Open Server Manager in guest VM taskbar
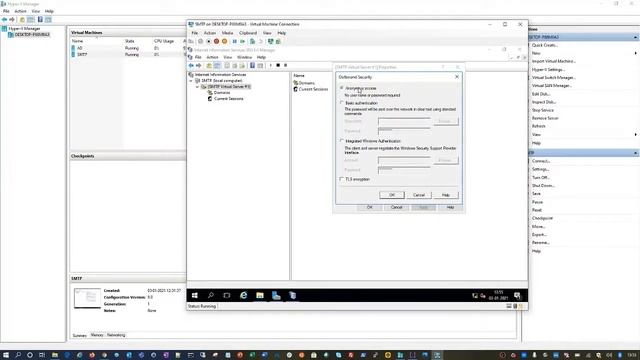Screen dimensions: 640x360 [276, 296]
